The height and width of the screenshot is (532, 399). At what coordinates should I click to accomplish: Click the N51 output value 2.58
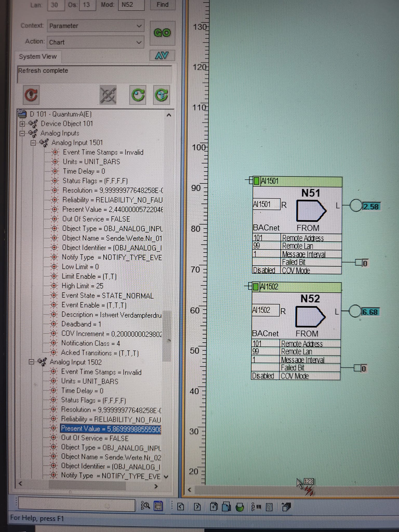(371, 207)
